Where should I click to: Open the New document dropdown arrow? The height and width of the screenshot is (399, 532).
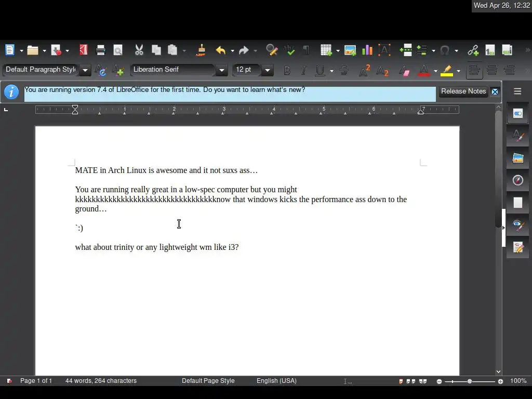coord(21,51)
